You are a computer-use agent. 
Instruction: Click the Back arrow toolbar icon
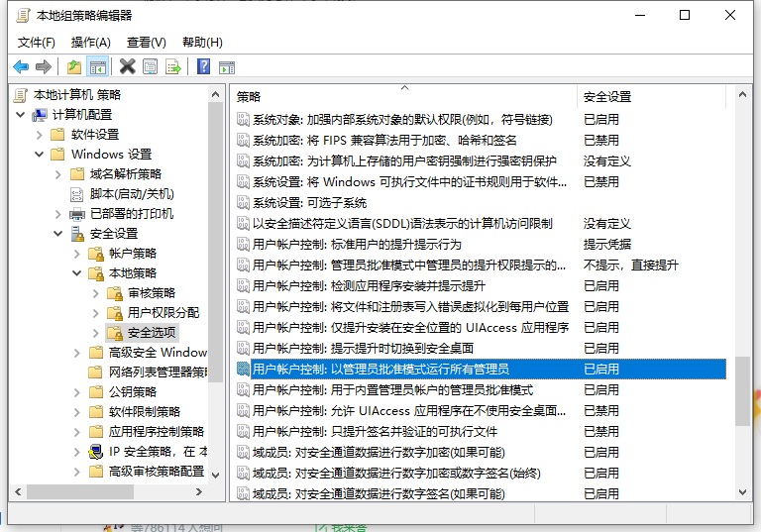[21, 66]
